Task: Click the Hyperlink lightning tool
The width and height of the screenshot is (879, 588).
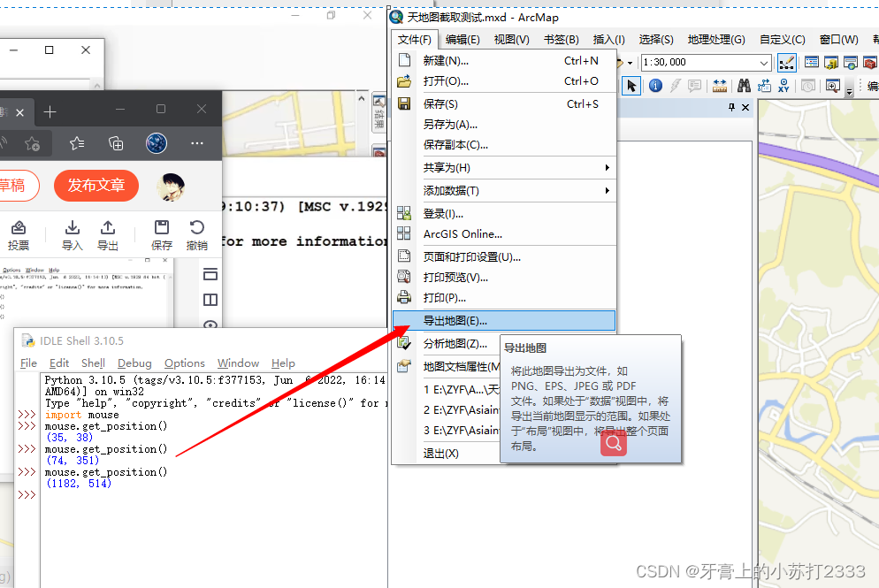Action: 675,86
